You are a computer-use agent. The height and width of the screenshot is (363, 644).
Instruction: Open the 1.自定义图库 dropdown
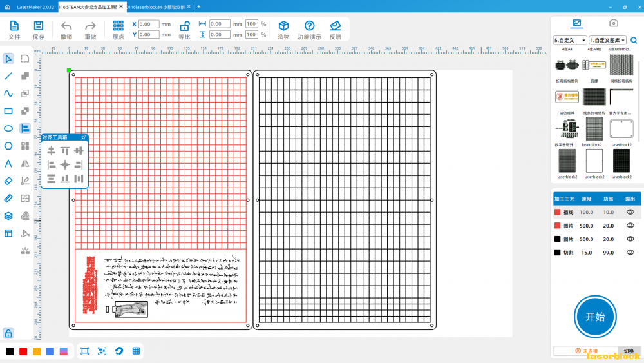[607, 40]
